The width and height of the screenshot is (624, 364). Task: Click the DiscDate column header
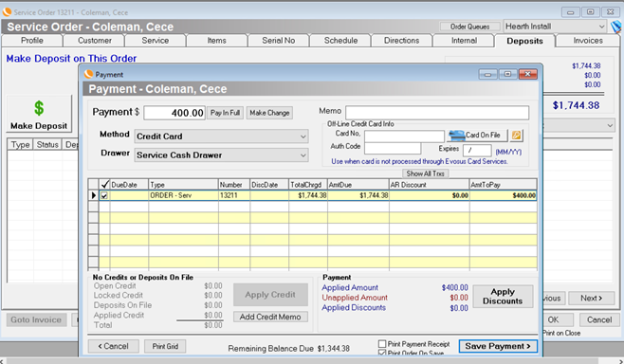coord(269,185)
